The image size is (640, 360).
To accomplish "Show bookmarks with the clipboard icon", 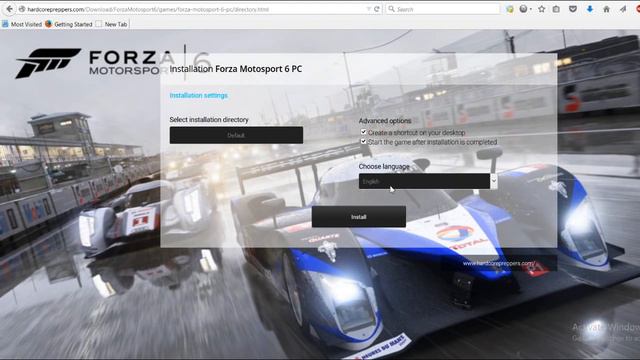I will coord(556,9).
